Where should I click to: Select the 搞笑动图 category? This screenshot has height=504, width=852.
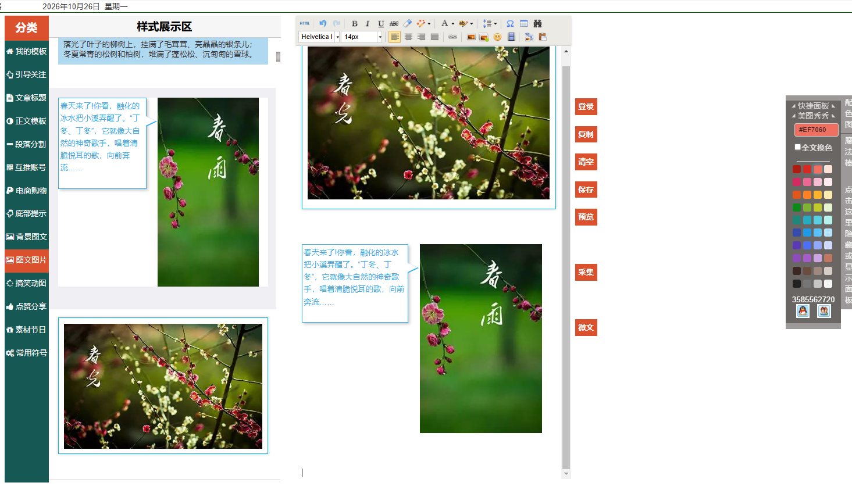27,283
